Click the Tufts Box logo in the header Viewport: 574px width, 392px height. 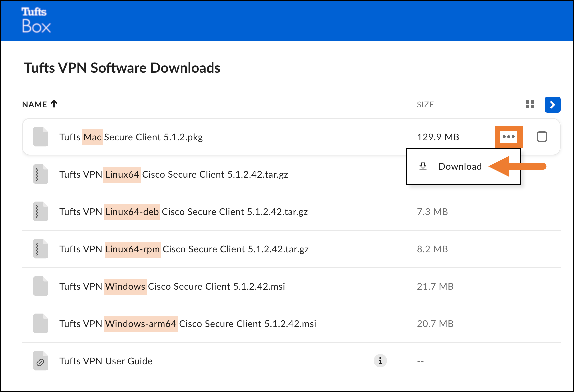pyautogui.click(x=36, y=20)
